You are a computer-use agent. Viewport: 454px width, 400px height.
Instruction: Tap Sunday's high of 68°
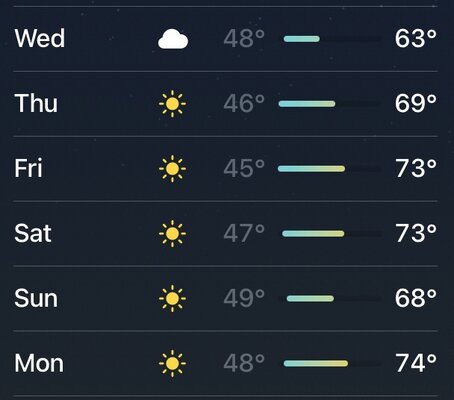(416, 298)
